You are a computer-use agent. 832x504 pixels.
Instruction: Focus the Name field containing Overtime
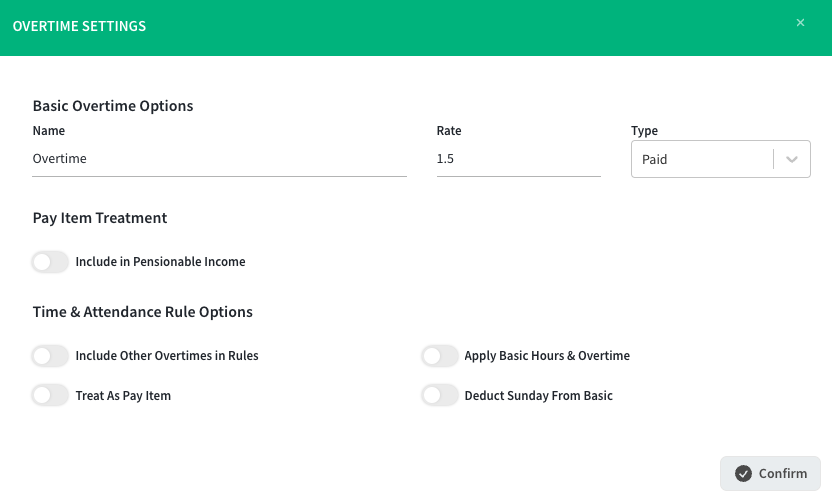tap(220, 159)
